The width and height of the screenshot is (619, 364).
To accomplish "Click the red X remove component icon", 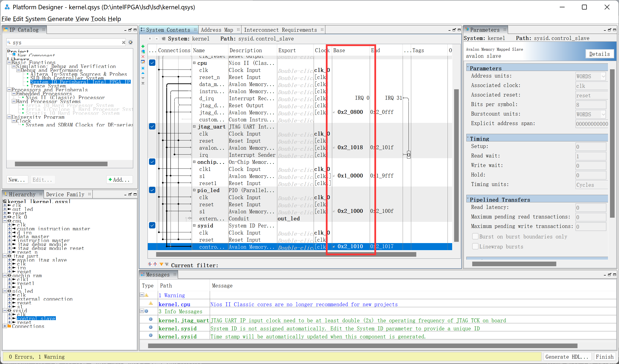I will pos(143,57).
